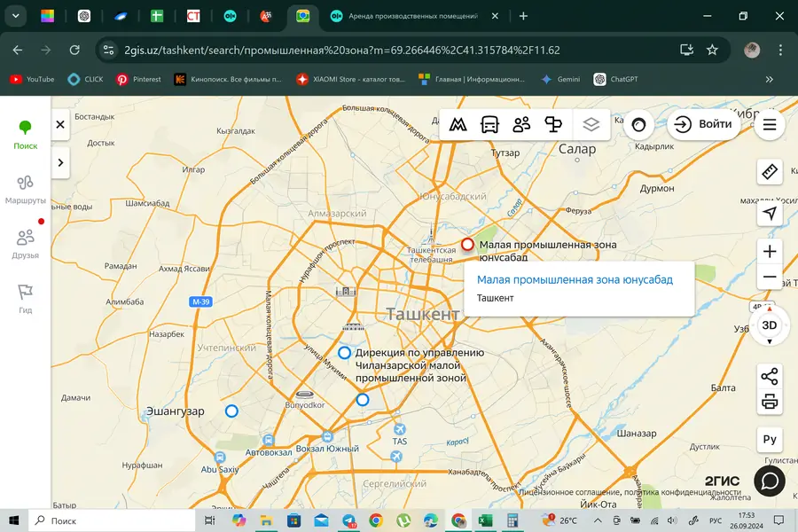
Task: Share the map via share icon
Action: click(770, 376)
